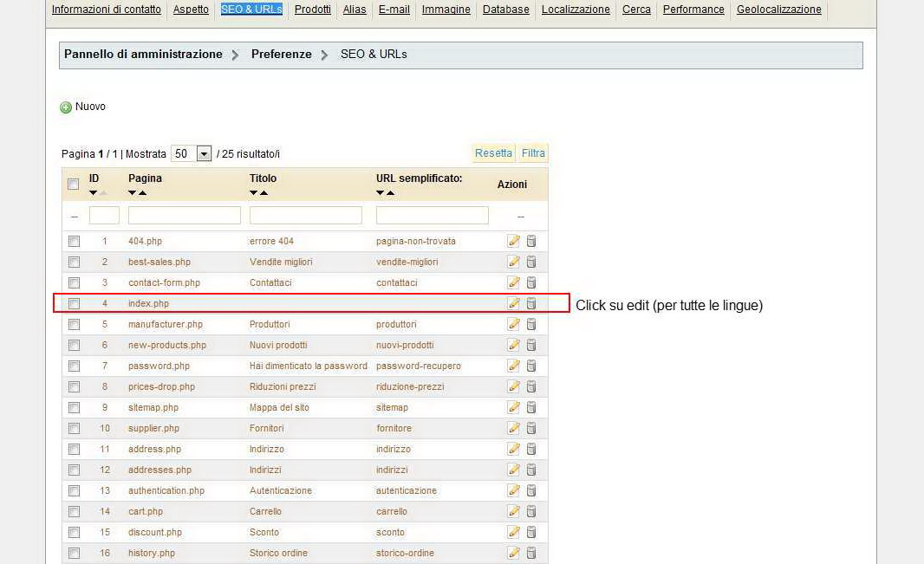Switch to the Aspetto tab
This screenshot has width=924, height=564.
191,10
